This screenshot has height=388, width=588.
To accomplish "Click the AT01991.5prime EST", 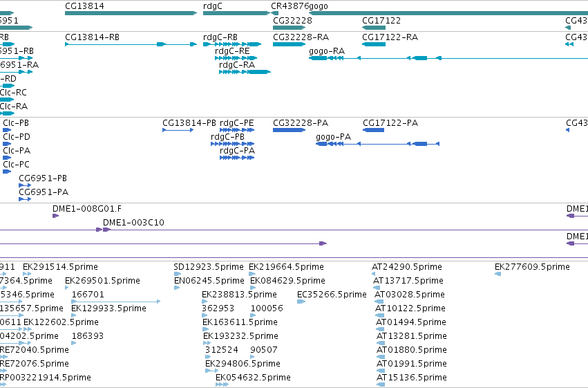I will [x=381, y=371].
